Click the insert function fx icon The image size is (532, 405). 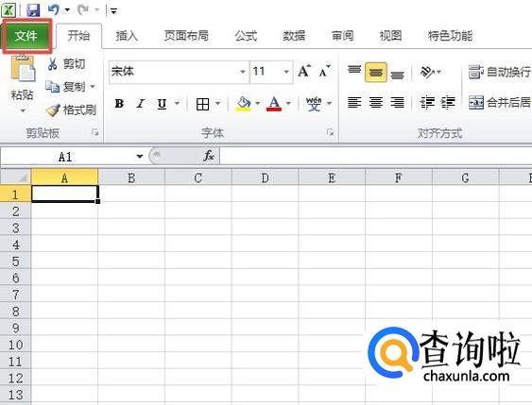[x=208, y=156]
